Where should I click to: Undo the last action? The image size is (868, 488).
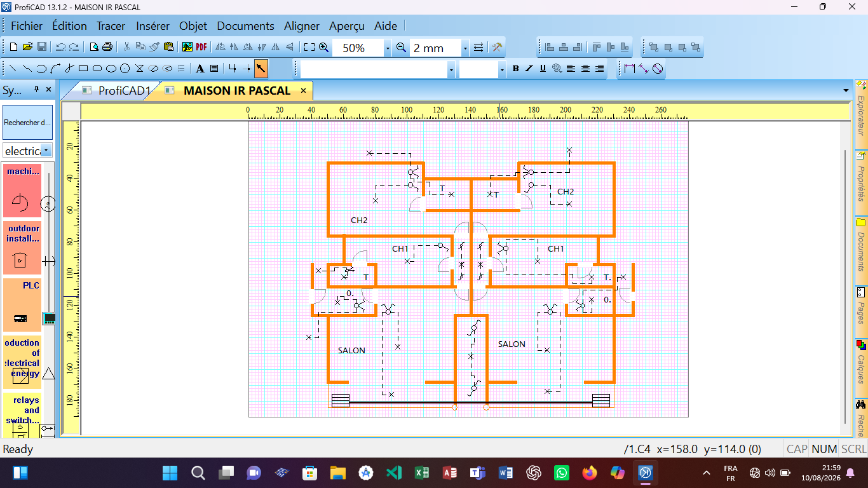60,47
